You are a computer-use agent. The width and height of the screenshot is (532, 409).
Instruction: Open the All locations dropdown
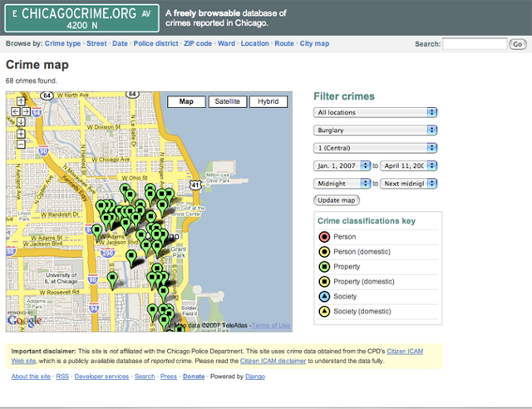coord(376,112)
